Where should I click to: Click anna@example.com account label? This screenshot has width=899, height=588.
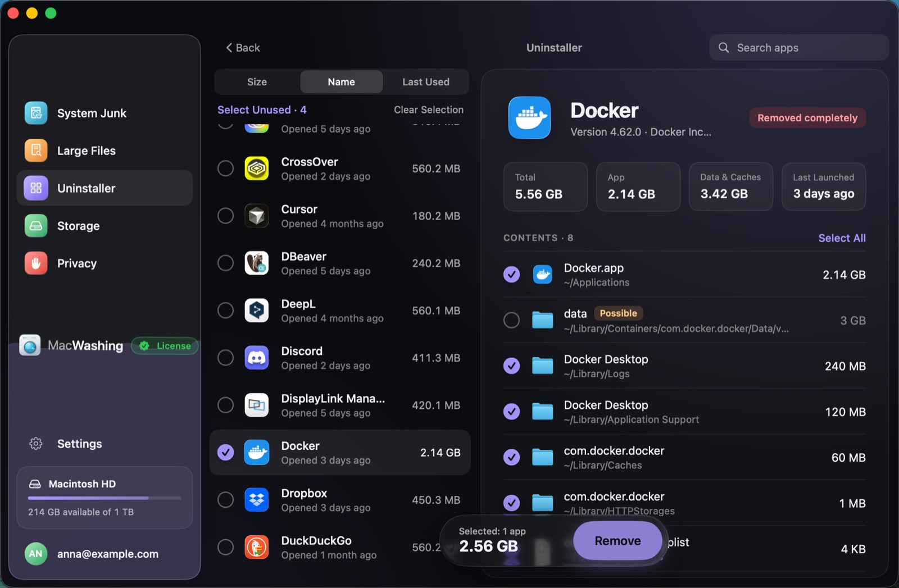coord(108,554)
